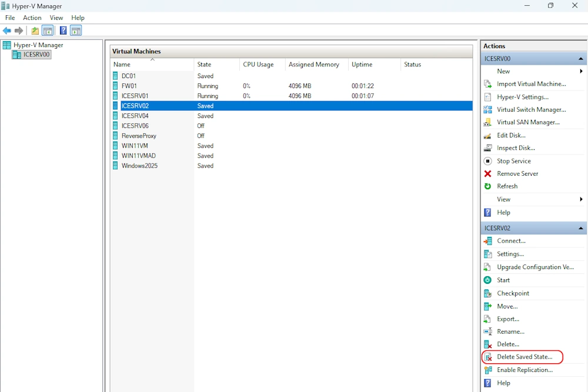Screen dimensions: 588x392
Task: Click Delete Saved State action
Action: (x=524, y=357)
